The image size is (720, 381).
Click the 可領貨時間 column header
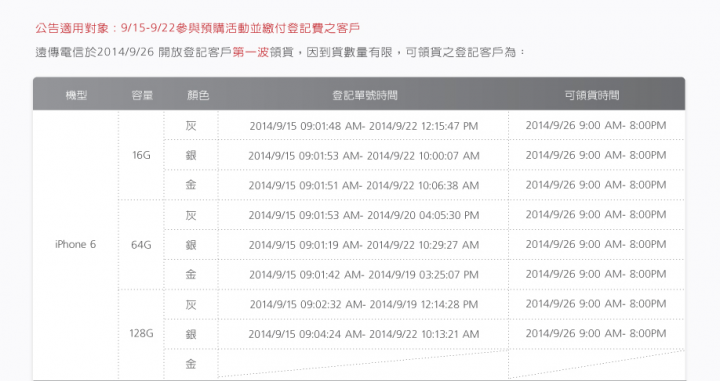click(x=592, y=95)
